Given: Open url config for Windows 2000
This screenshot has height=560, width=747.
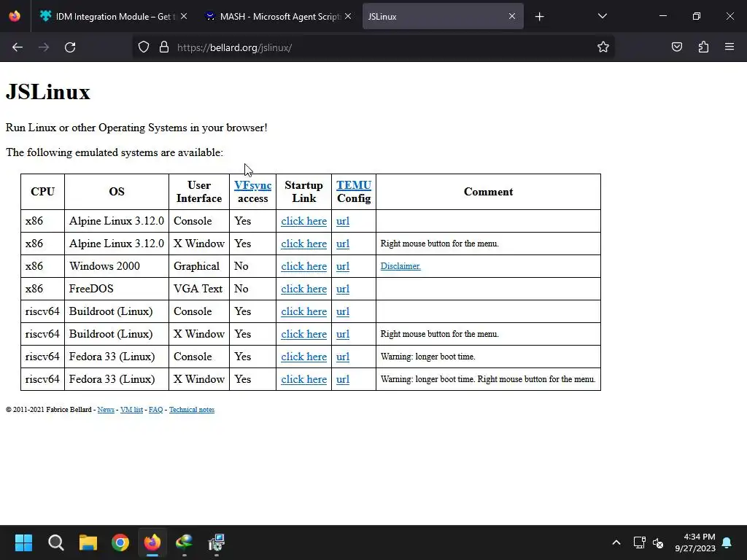Looking at the screenshot, I should (343, 266).
